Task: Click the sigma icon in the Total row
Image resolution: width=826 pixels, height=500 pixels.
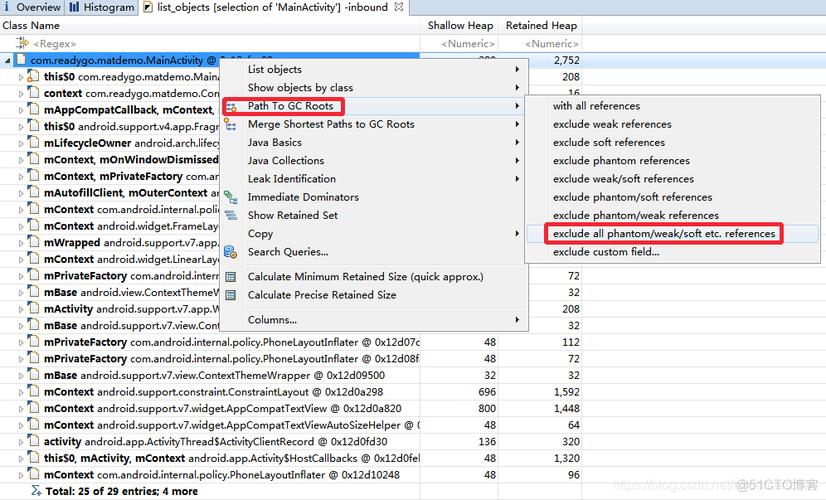Action: [x=36, y=491]
